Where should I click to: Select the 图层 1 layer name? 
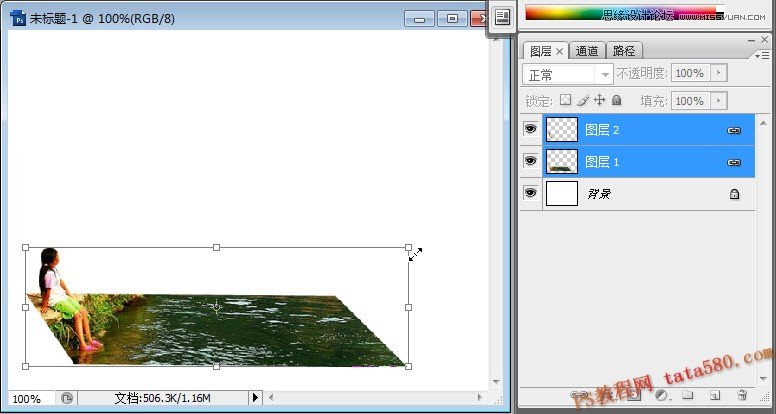(x=602, y=162)
